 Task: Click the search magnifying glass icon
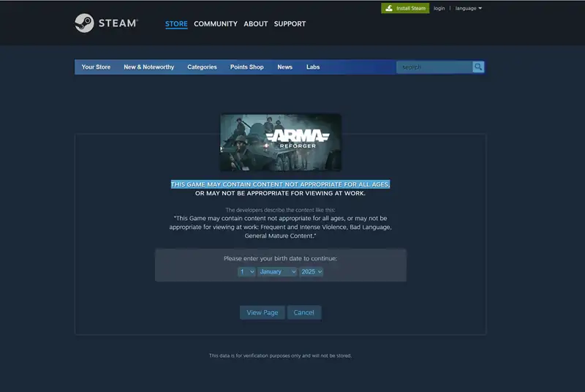pos(478,67)
